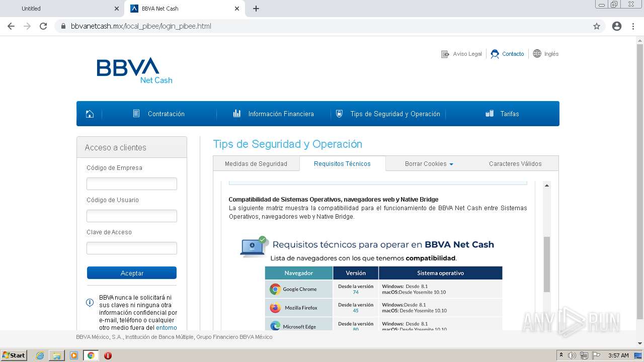The image size is (644, 362).
Task: Open File Explorer from the taskbar
Action: pyautogui.click(x=57, y=355)
